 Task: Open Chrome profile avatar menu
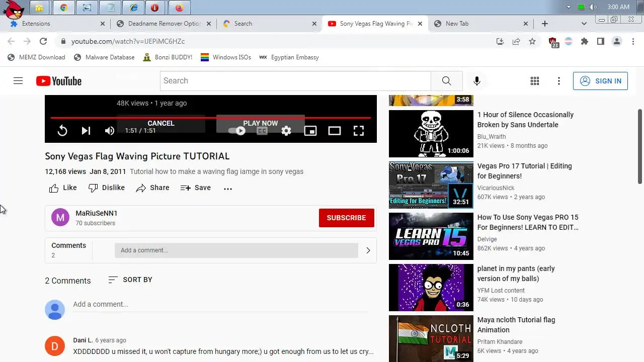(617, 42)
